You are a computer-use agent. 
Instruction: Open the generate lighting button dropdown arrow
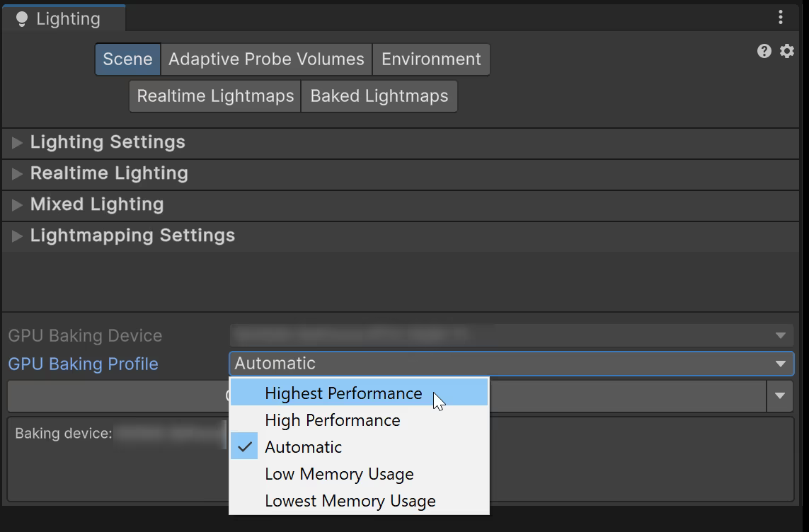[780, 396]
